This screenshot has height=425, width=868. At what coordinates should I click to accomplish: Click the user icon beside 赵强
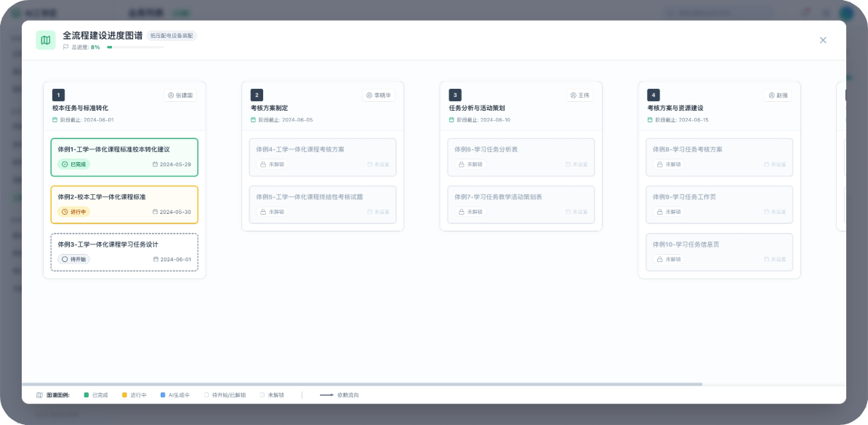(771, 95)
